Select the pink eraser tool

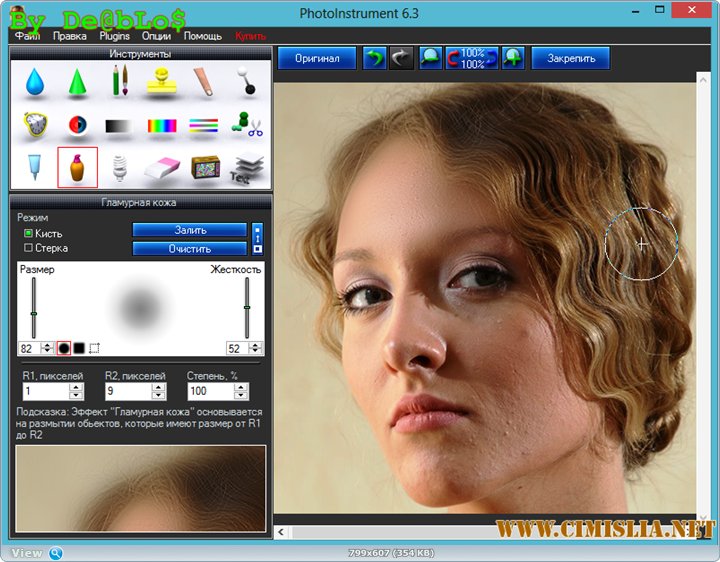click(x=161, y=167)
